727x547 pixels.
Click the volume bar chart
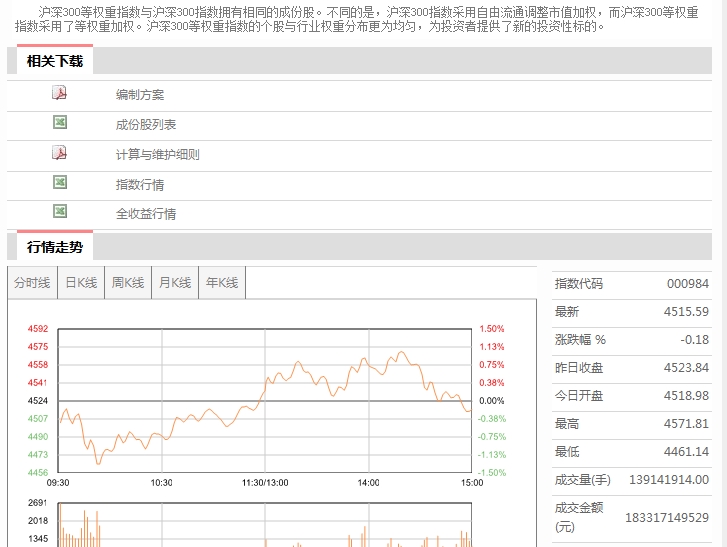tap(265, 524)
